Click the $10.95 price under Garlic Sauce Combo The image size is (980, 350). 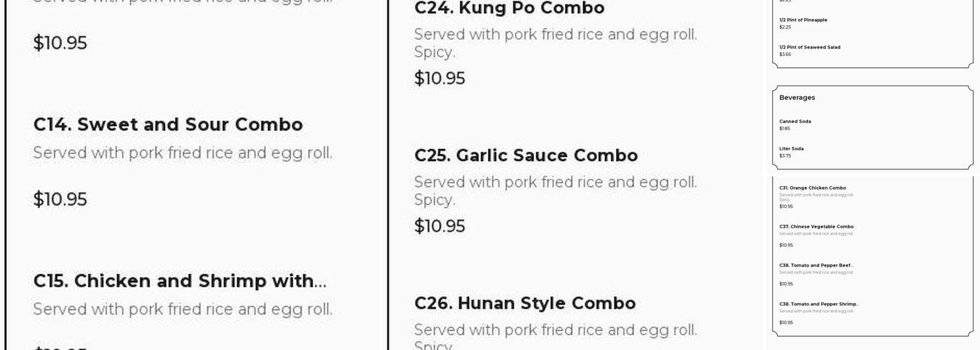[x=440, y=226]
